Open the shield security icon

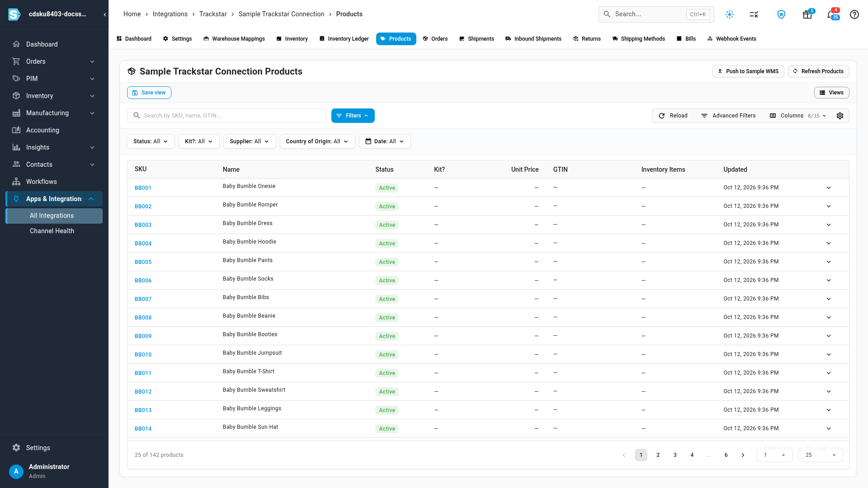781,14
